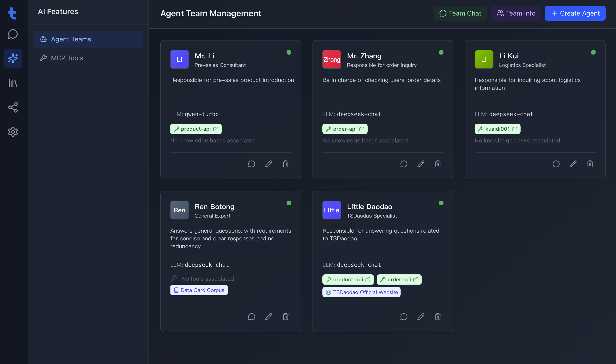
Task: Open settings gear icon in sidebar
Action: coord(13,132)
